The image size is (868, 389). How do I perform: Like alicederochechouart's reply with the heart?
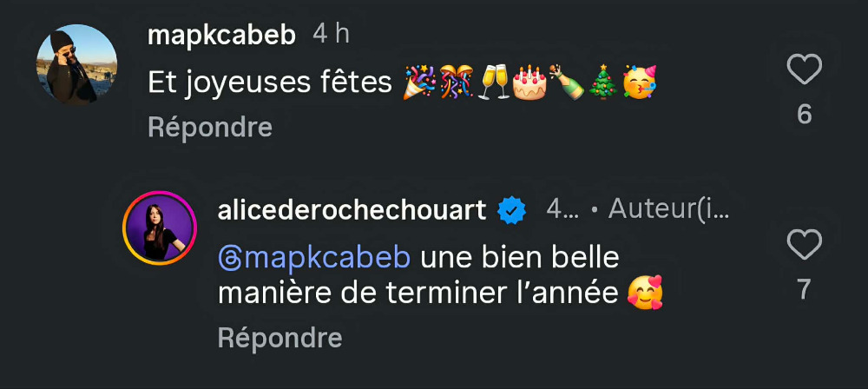pyautogui.click(x=804, y=245)
